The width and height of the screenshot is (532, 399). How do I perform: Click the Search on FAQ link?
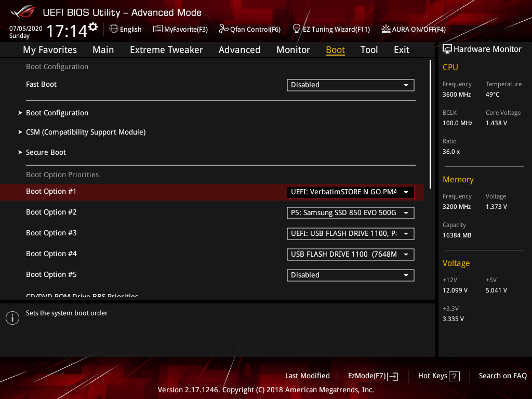502,376
